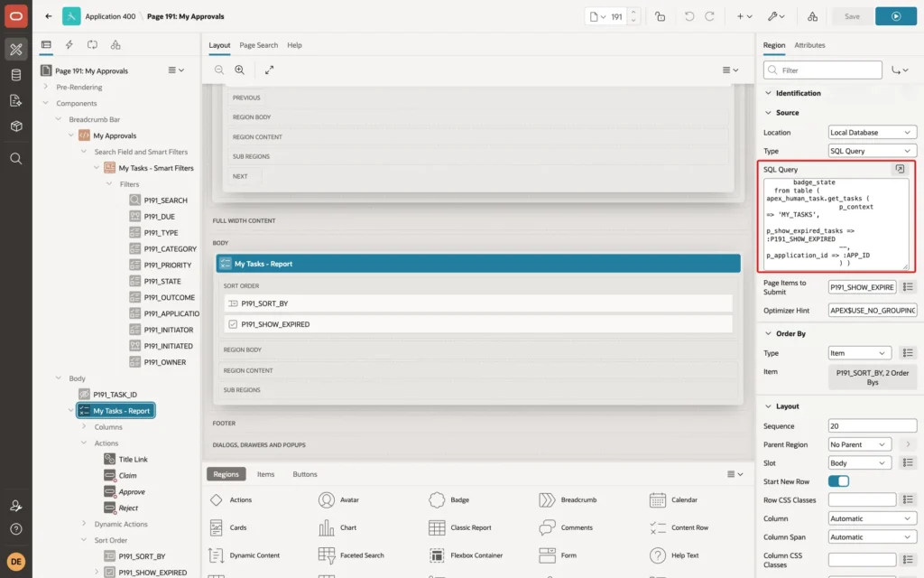Image resolution: width=924 pixels, height=578 pixels.
Task: Select the My Tasks - Report region in layout
Action: tap(478, 264)
